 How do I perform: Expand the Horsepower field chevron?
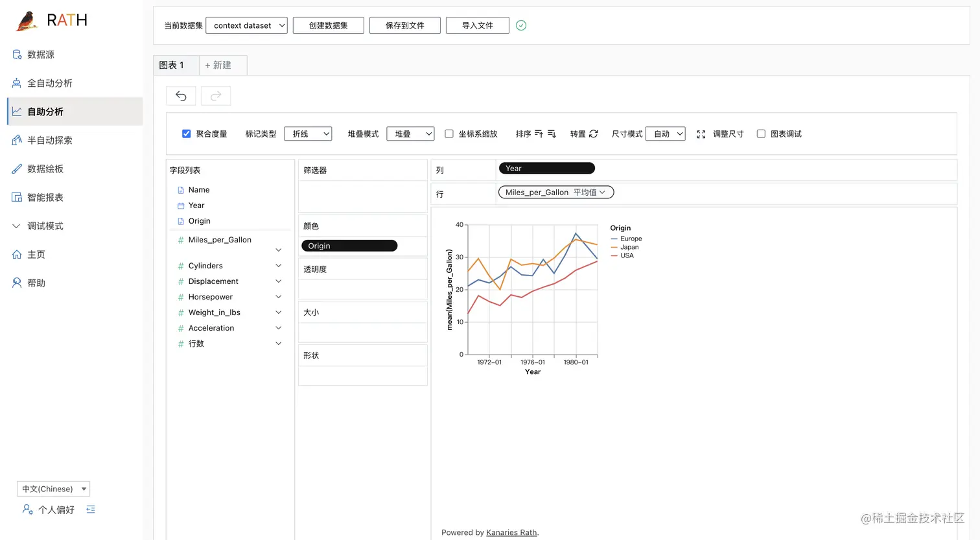[x=279, y=297]
